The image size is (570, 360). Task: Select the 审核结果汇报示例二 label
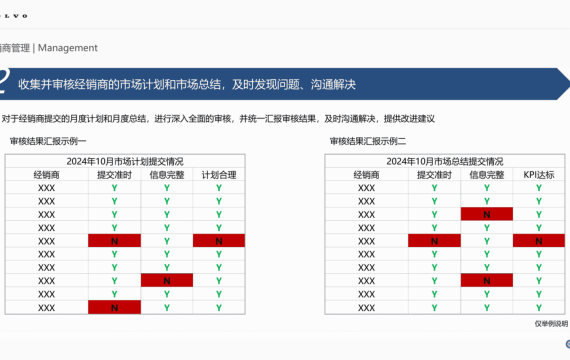tap(368, 141)
